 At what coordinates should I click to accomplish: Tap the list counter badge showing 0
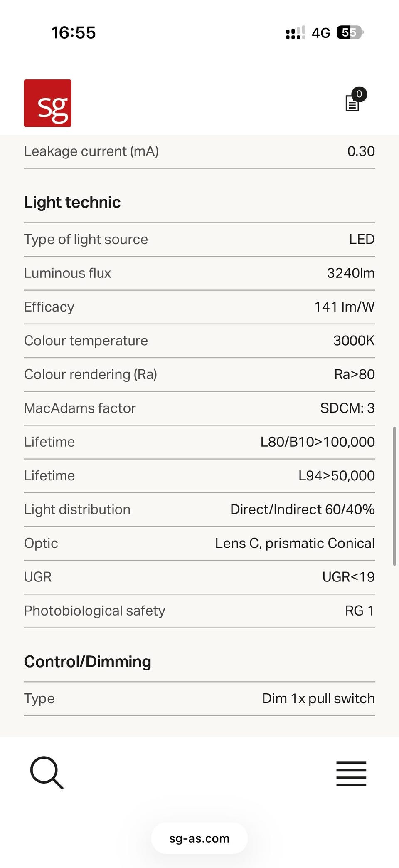tap(359, 94)
